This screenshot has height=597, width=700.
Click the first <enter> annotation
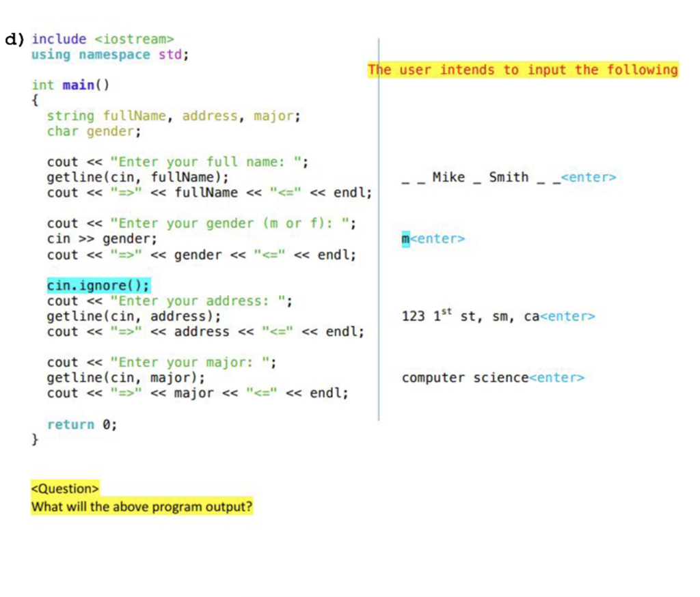coord(589,177)
